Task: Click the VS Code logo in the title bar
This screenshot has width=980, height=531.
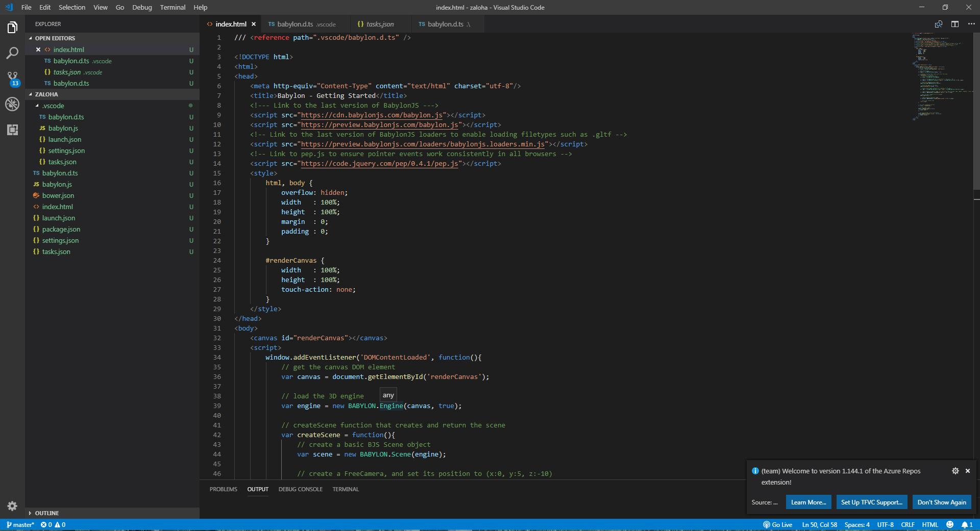Action: tap(9, 7)
